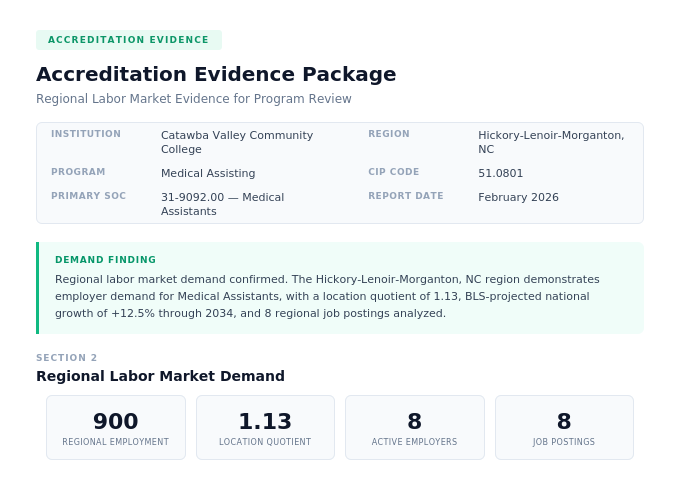Click the CIP CODE label

393,172
